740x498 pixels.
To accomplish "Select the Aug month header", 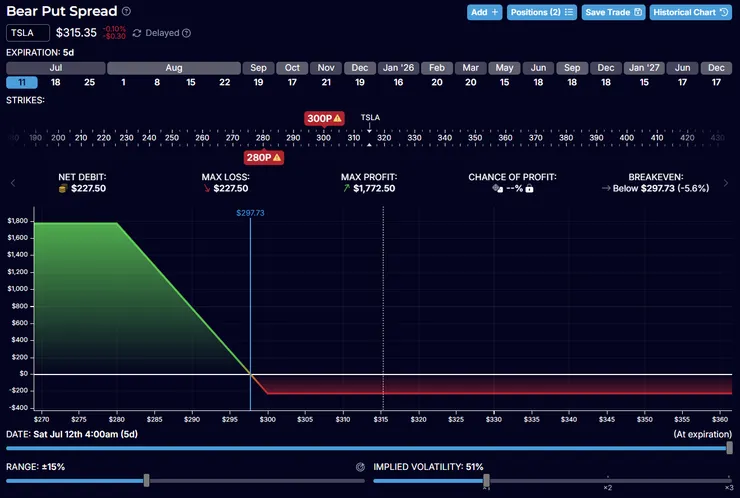I will point(174,68).
